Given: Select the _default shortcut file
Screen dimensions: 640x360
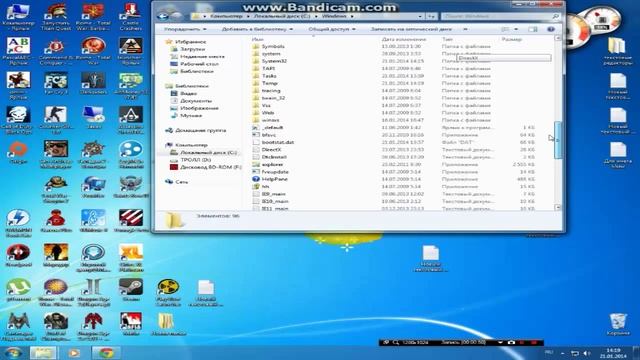Looking at the screenshot, I should (272, 128).
